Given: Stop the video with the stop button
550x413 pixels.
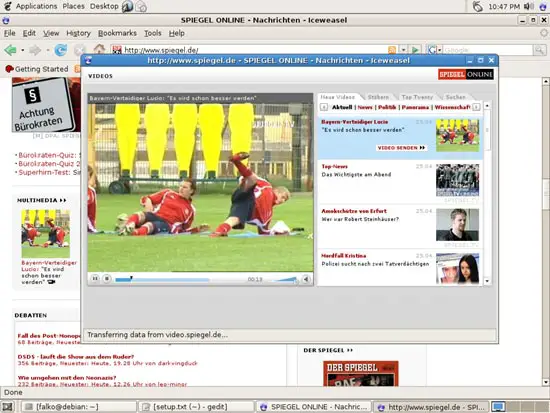Looking at the screenshot, I should [107, 279].
